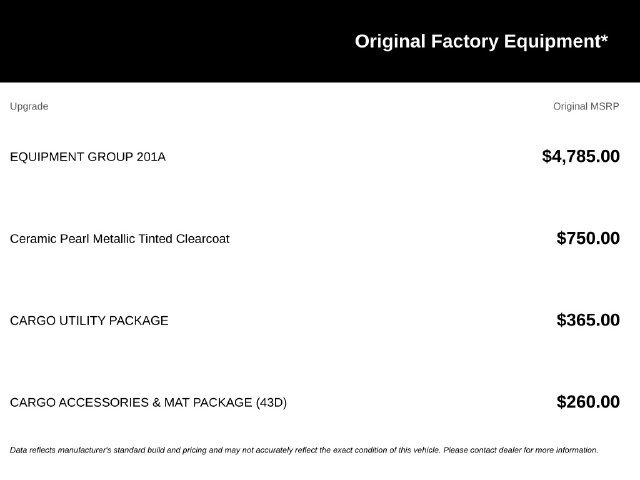
Task: Click the $365.00 price value
Action: point(588,320)
